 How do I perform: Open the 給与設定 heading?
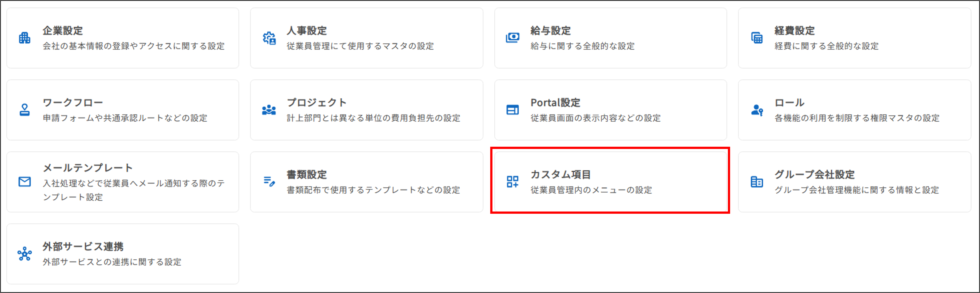(x=550, y=31)
